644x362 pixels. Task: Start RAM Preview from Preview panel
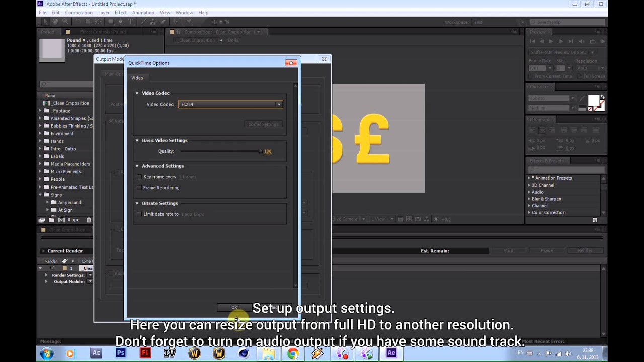tap(602, 41)
